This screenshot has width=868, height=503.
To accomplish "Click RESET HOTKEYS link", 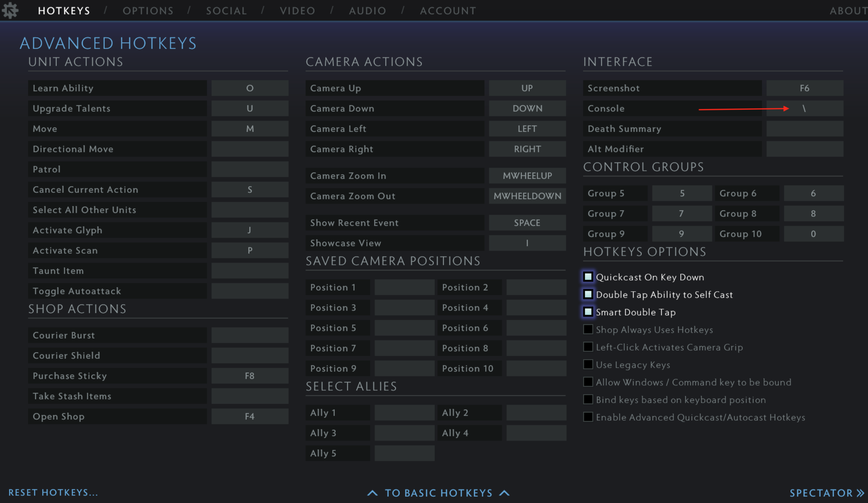I will 53,492.
